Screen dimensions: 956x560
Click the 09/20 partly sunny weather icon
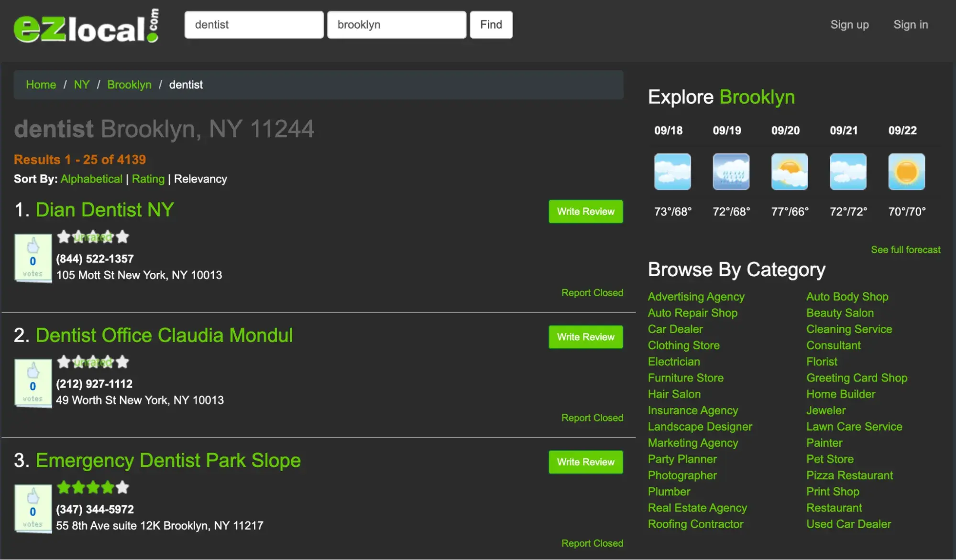point(789,172)
